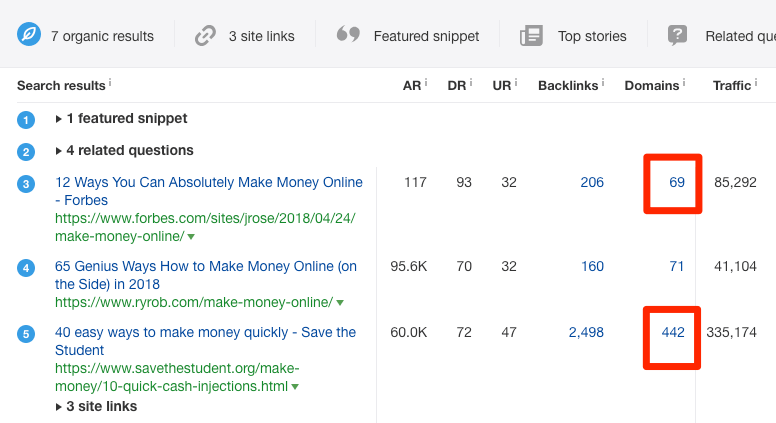Open the 65 Genius Ways article link

[206, 275]
